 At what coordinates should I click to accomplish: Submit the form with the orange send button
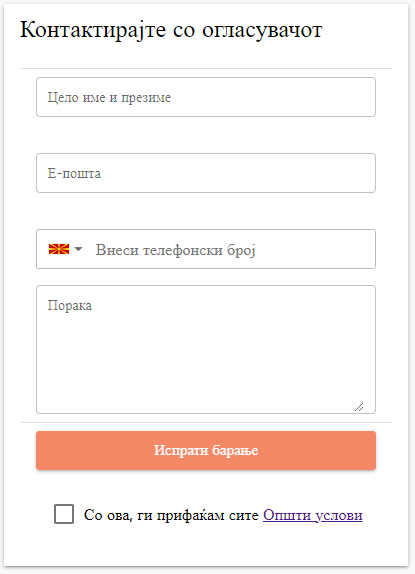206,450
